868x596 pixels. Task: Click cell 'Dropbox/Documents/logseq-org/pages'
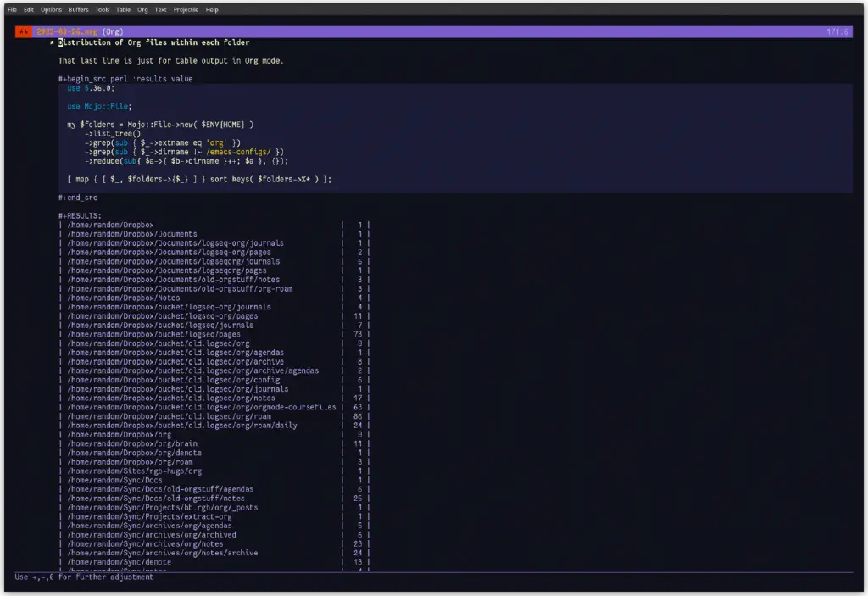pyautogui.click(x=169, y=252)
